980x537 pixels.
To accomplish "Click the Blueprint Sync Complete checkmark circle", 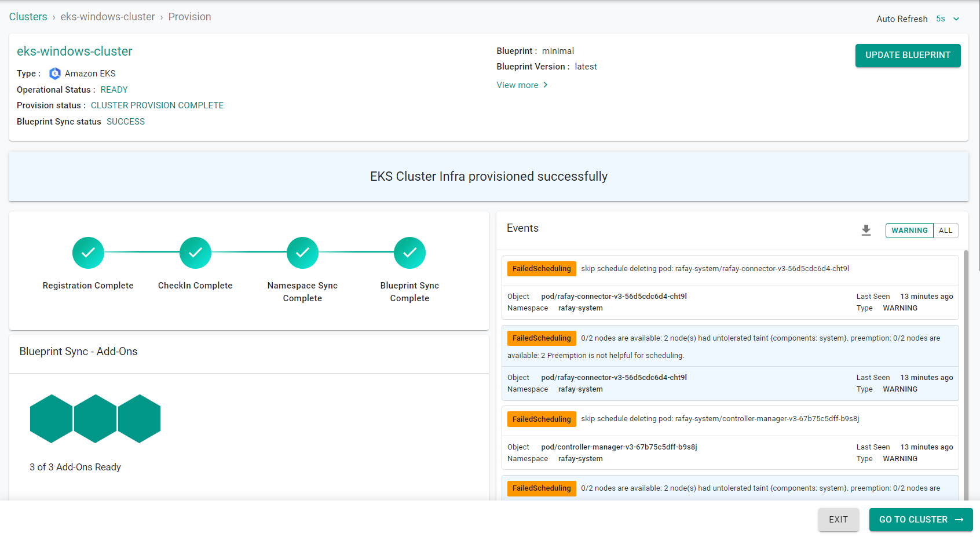I will tap(409, 253).
